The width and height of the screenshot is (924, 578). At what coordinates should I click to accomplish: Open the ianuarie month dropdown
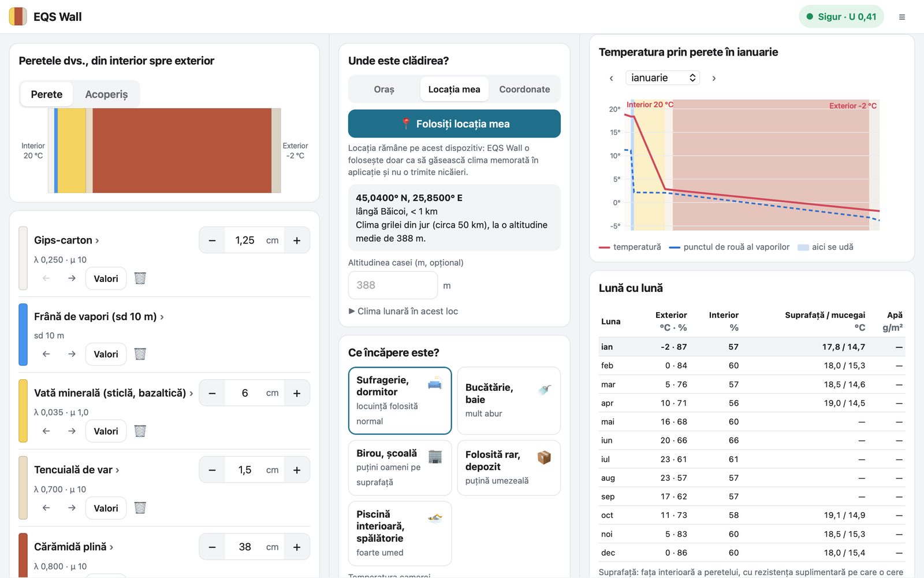point(662,77)
